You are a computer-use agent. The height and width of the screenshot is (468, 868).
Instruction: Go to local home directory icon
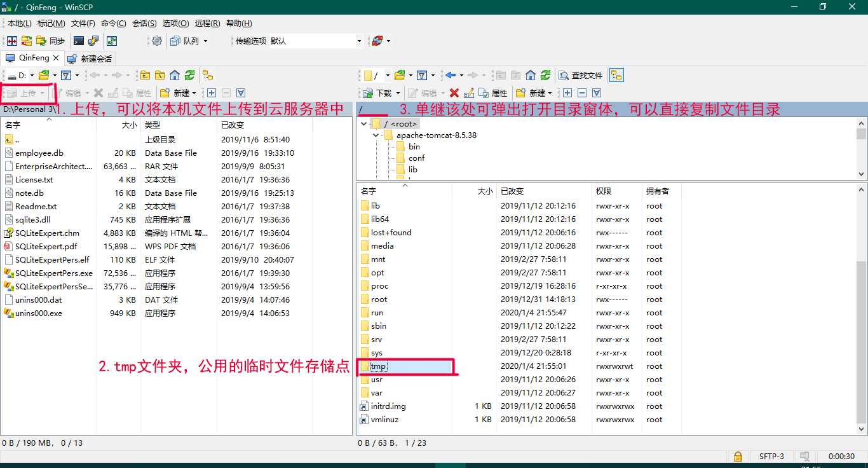coord(175,75)
